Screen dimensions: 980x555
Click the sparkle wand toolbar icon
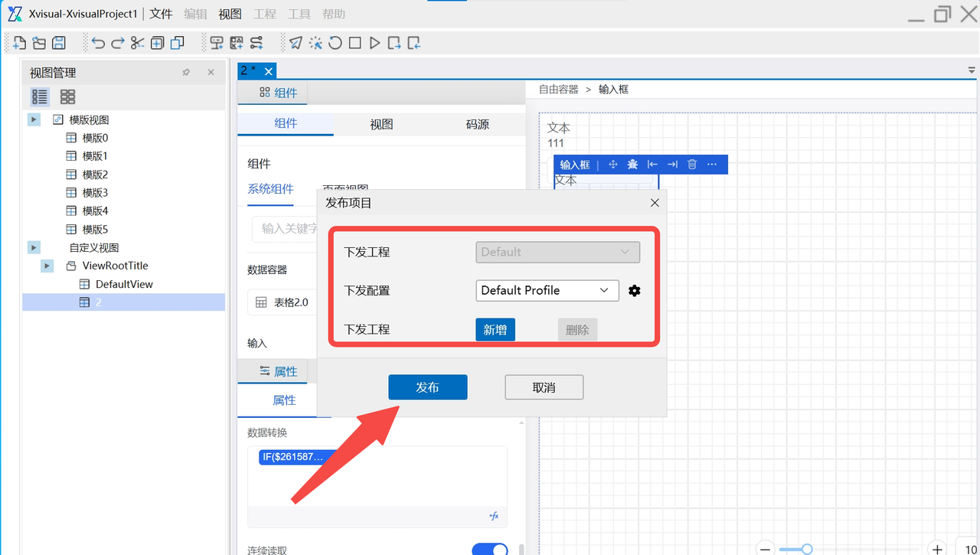[x=315, y=43]
